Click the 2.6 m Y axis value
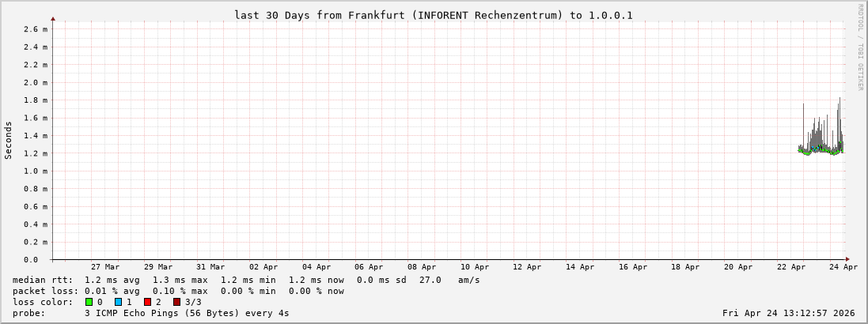This screenshot has width=868, height=324. [35, 29]
